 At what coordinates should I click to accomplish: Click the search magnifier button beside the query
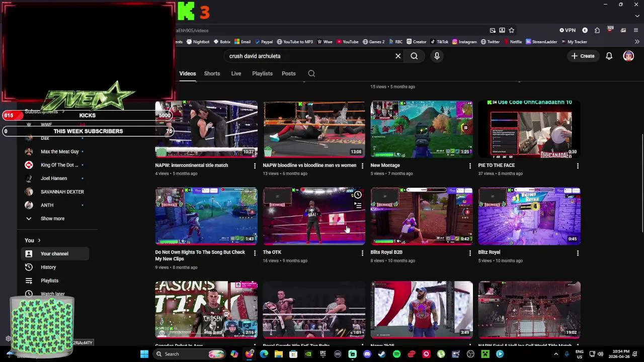click(x=414, y=56)
